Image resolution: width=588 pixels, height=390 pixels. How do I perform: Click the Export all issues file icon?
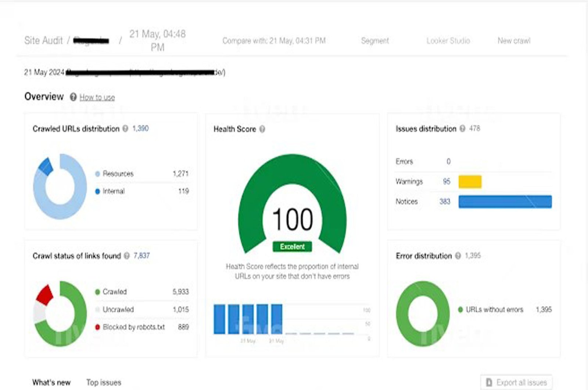(x=489, y=382)
